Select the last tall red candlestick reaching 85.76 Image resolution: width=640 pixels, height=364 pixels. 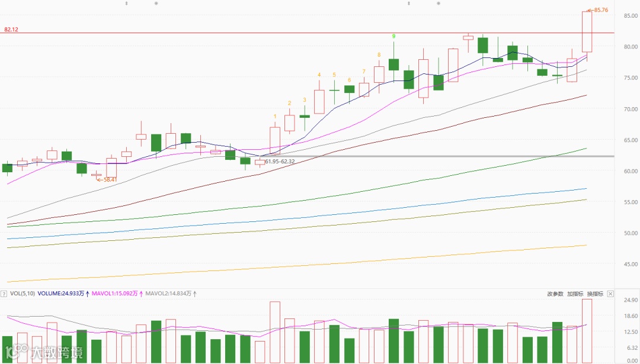point(587,32)
